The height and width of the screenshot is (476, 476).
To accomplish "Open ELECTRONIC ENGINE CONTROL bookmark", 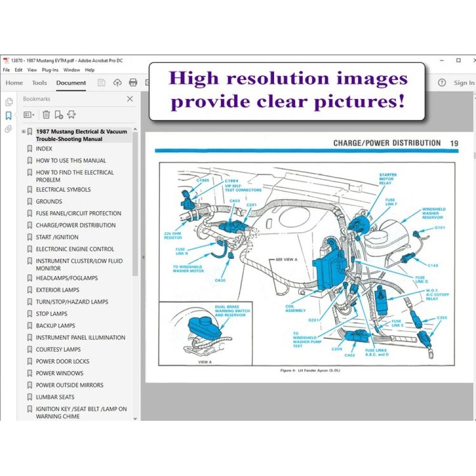I will (75, 249).
